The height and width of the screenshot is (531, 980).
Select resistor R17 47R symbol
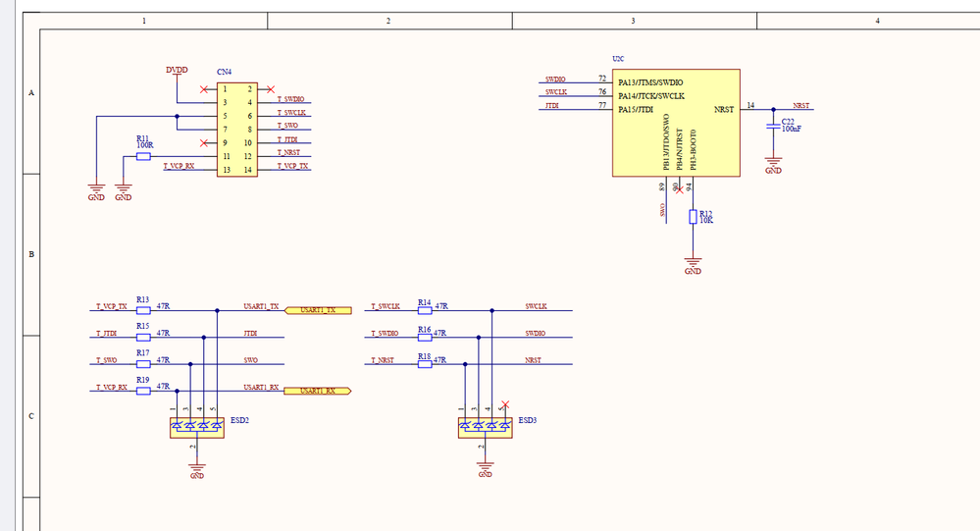pos(144,364)
